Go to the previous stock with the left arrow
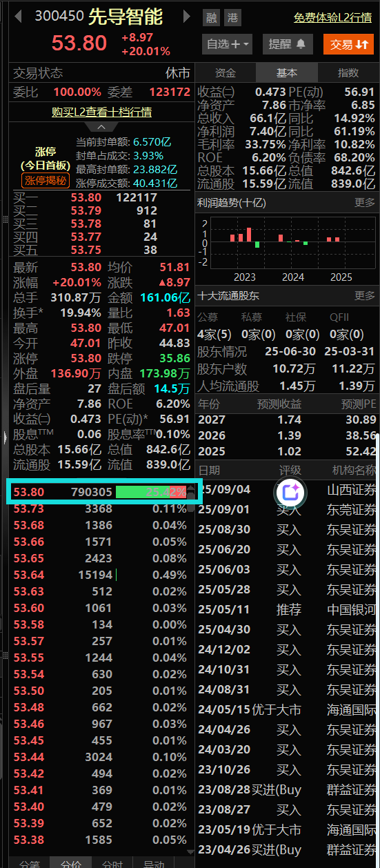The image size is (380, 868). (20, 16)
